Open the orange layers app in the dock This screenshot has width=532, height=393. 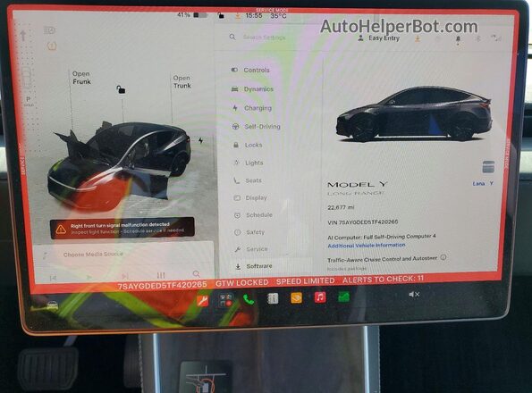pos(296,297)
